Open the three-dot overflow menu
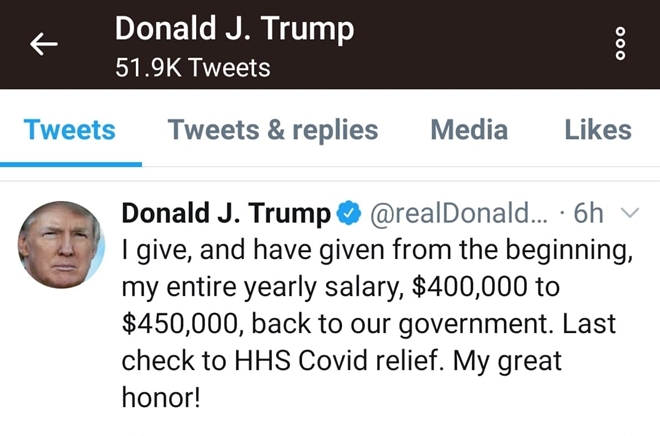The height and width of the screenshot is (436, 660). point(620,44)
